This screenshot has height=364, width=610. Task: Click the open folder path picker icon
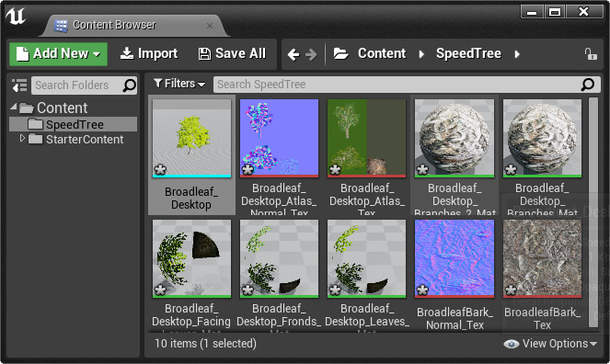pos(341,53)
